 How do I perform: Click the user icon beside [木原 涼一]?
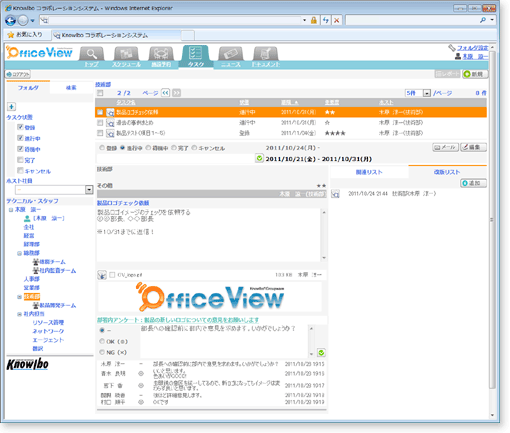coord(27,218)
